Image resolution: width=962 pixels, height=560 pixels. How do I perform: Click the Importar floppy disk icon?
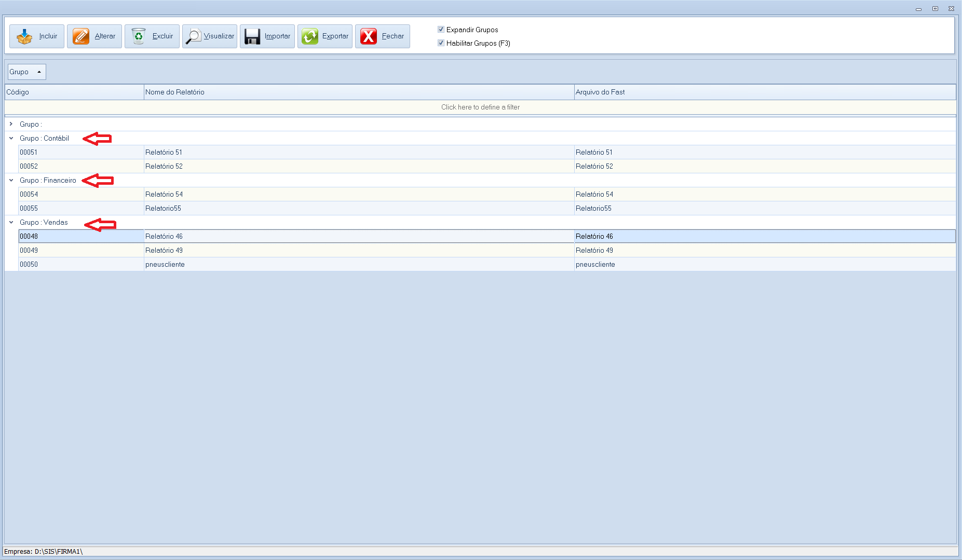point(252,36)
